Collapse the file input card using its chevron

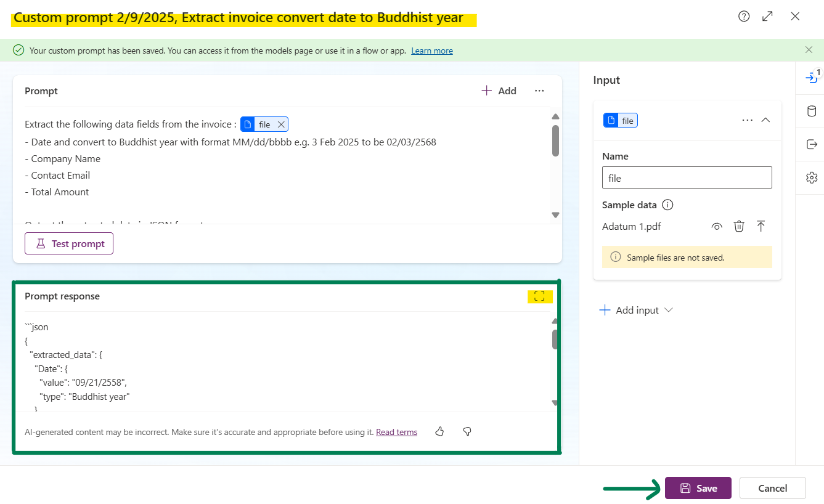765,120
